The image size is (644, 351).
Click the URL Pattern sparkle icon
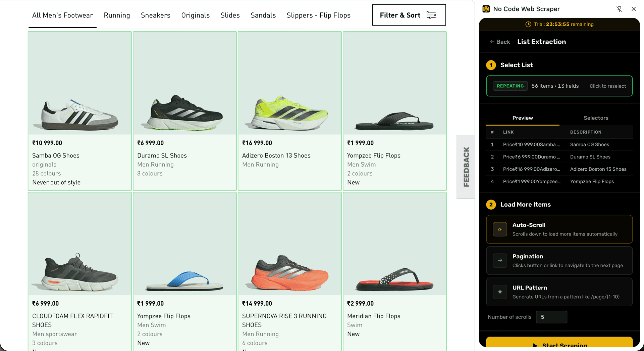500,292
